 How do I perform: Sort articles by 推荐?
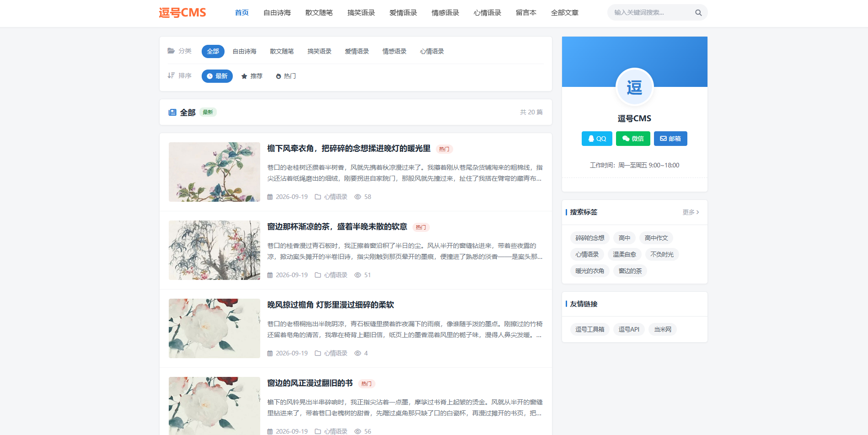[x=252, y=76]
